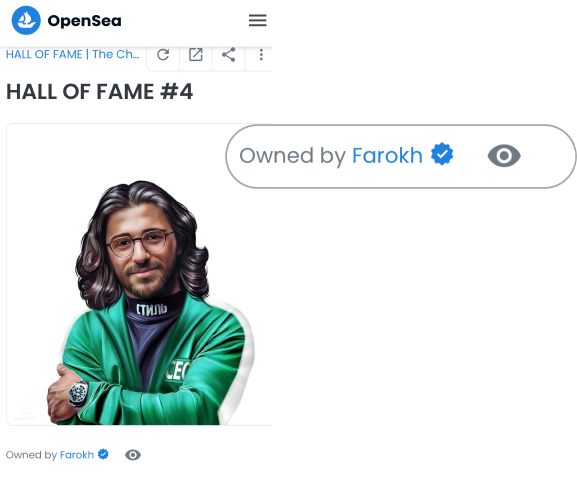Screen dimensions: 577x479
Task: Click the CEO lettering on the jacket
Action: [x=178, y=370]
